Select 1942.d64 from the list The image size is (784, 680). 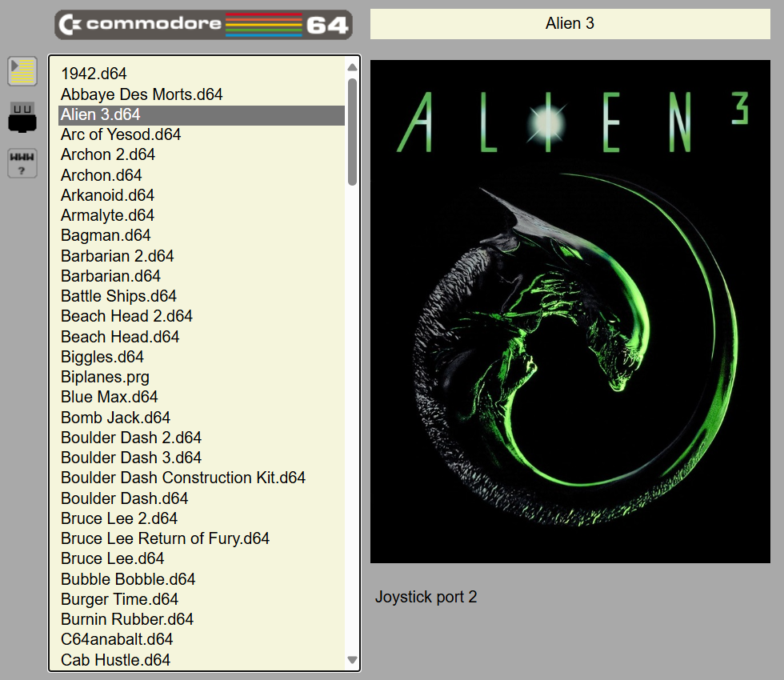202,74
